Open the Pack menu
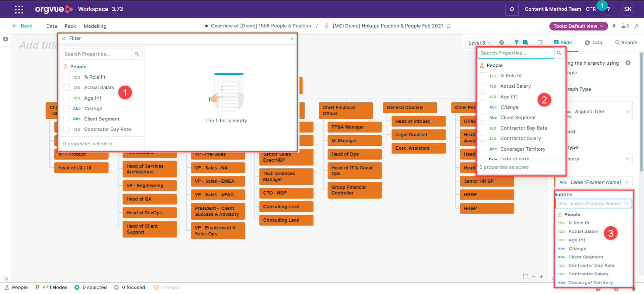644x294 pixels. [x=70, y=26]
